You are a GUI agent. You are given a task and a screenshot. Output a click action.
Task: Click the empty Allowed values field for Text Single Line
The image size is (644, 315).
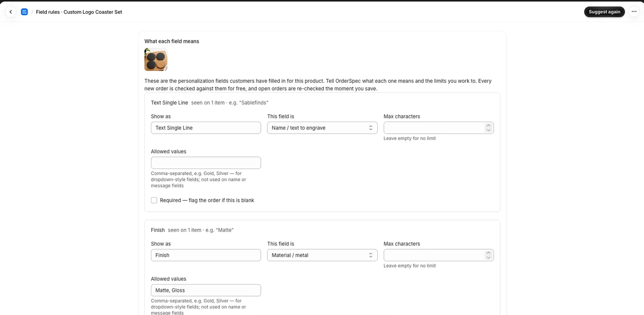tap(206, 163)
